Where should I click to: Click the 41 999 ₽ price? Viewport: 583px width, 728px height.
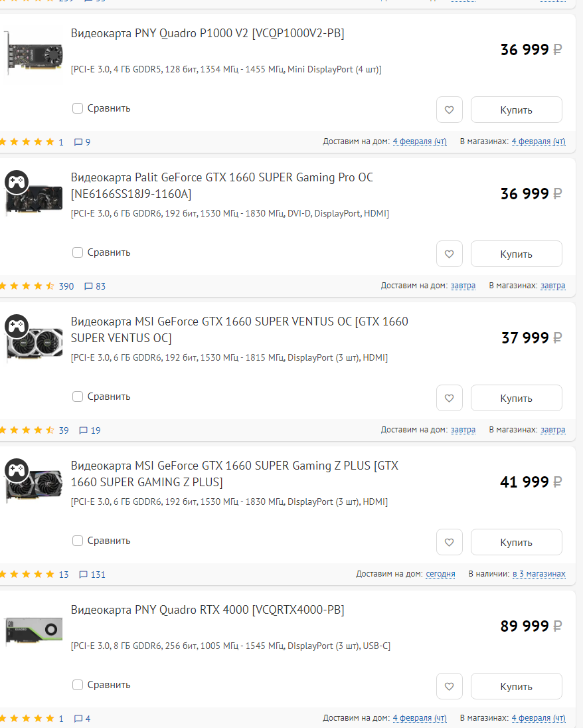(x=531, y=482)
